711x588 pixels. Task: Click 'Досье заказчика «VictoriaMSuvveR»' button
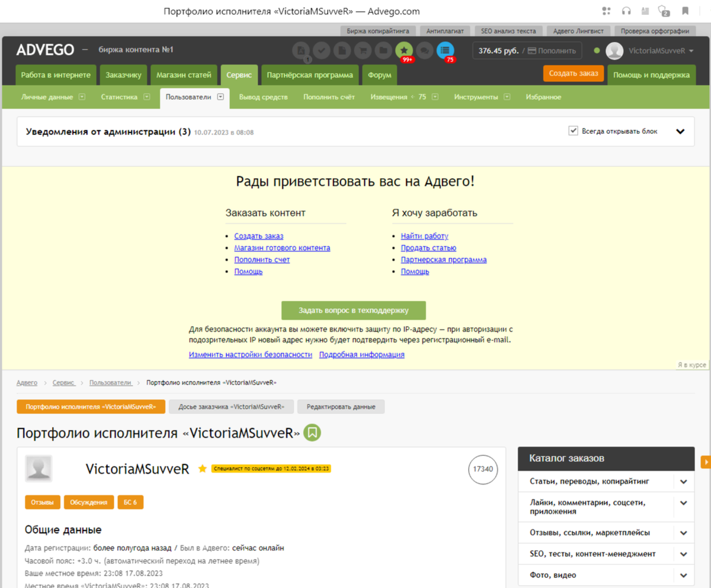pyautogui.click(x=231, y=407)
